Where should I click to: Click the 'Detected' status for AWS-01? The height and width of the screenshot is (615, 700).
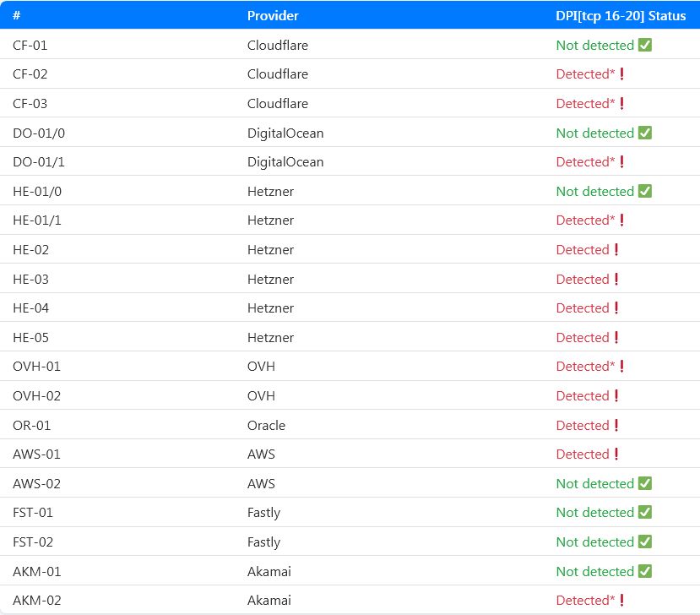click(582, 454)
